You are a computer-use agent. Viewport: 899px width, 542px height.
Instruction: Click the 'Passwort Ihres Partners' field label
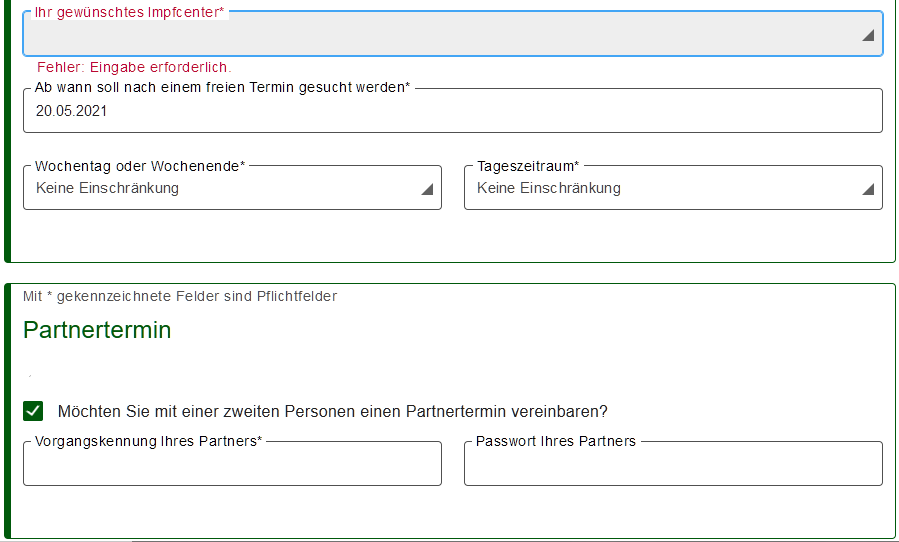556,441
